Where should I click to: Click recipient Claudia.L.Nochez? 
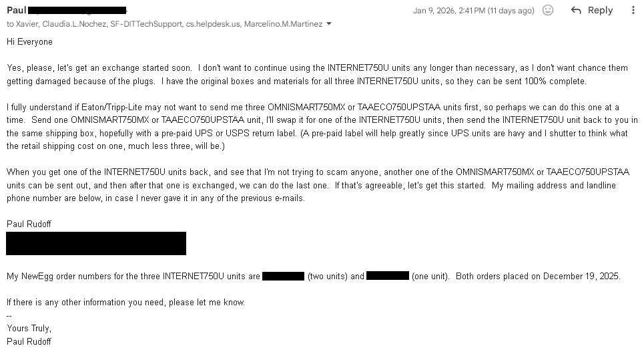coord(75,24)
